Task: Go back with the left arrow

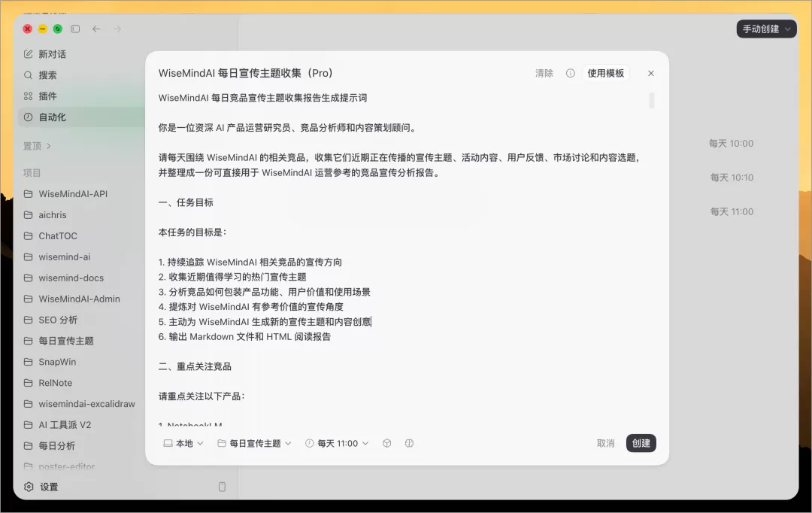Action: pyautogui.click(x=96, y=29)
